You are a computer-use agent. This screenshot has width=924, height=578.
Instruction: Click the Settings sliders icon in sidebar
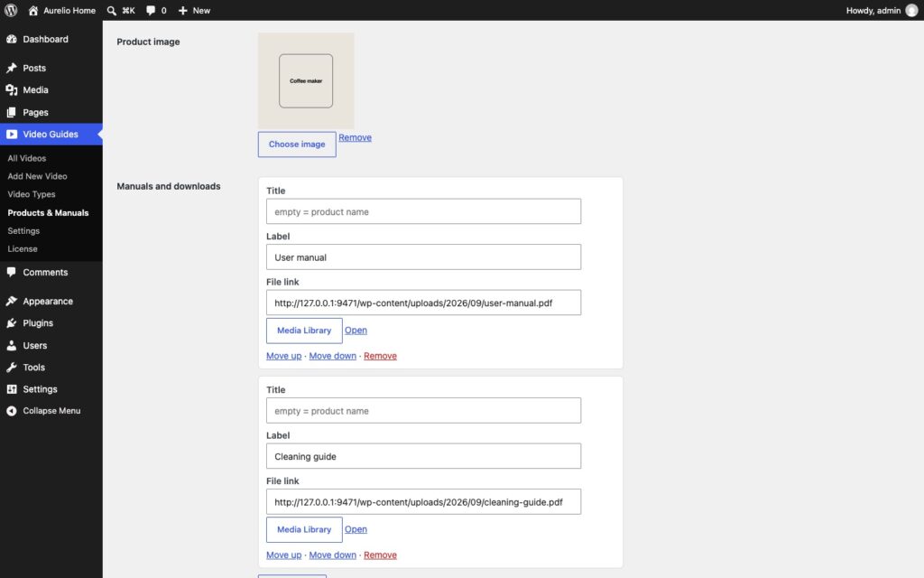[x=11, y=388]
